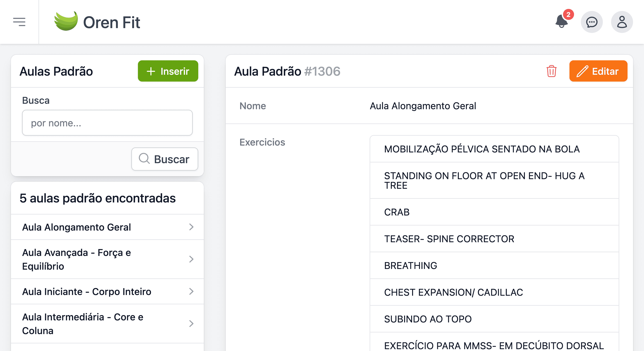644x351 pixels.
Task: Click chevron next to Aula Intermediária
Action: [x=191, y=324]
